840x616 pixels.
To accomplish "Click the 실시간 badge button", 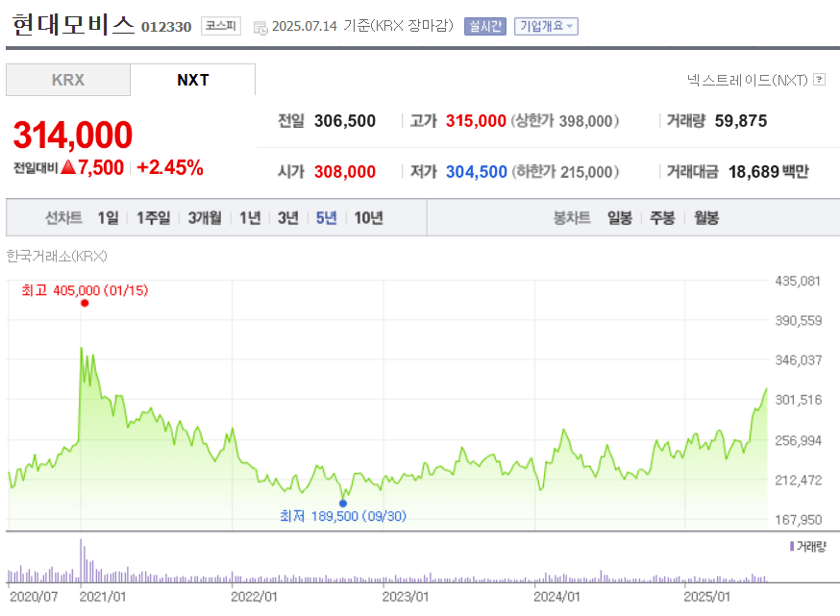I will point(484,26).
